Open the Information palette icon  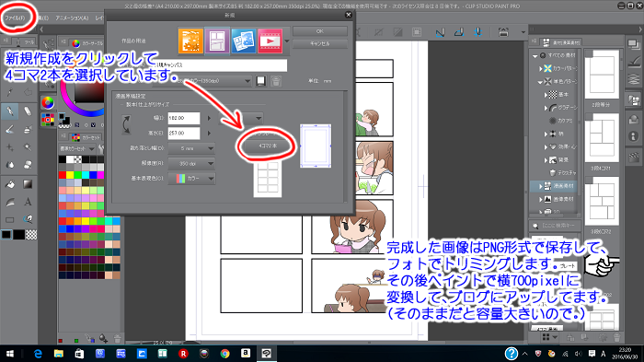[x=634, y=136]
